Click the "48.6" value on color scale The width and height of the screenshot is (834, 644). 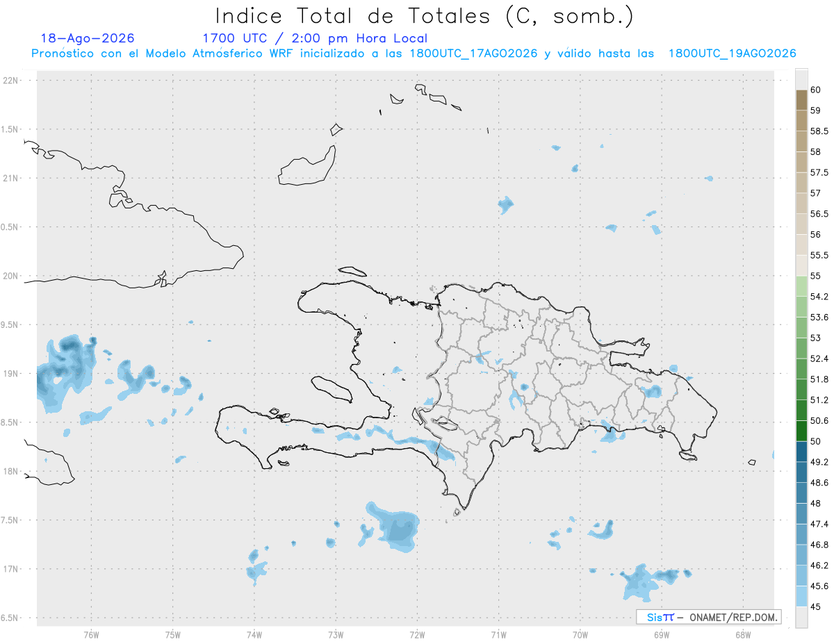coord(819,482)
